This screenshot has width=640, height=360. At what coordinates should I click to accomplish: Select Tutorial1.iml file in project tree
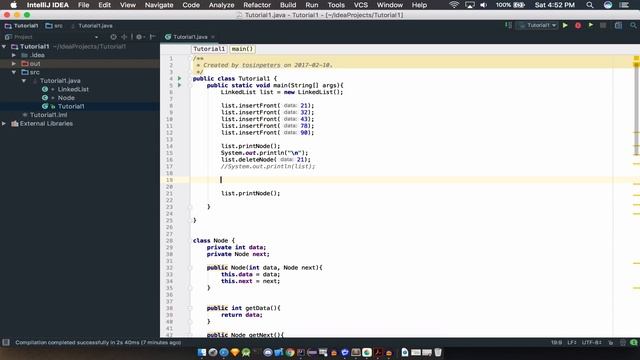[x=48, y=115]
